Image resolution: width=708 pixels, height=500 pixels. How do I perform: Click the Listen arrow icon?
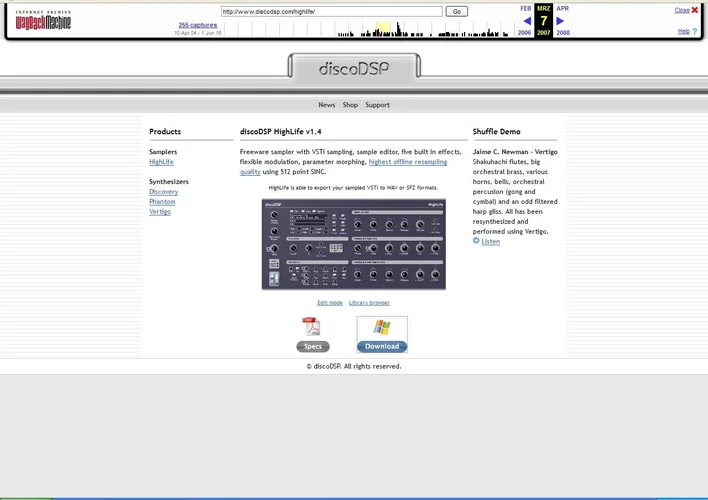tap(476, 241)
